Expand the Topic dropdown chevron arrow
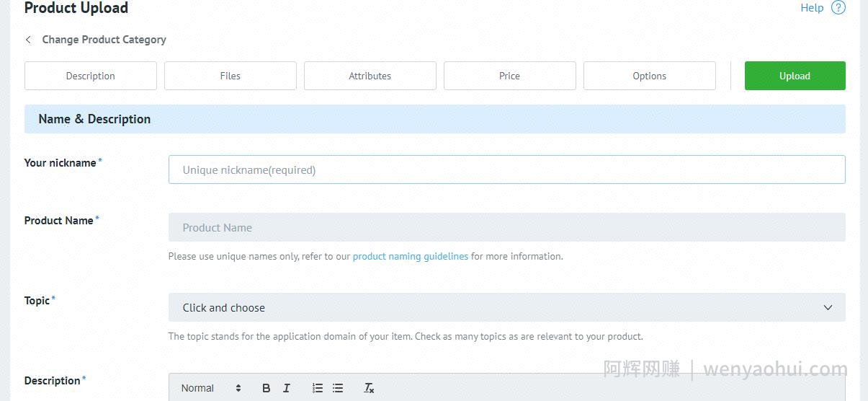Viewport: 868px width, 401px height. pyautogui.click(x=828, y=307)
